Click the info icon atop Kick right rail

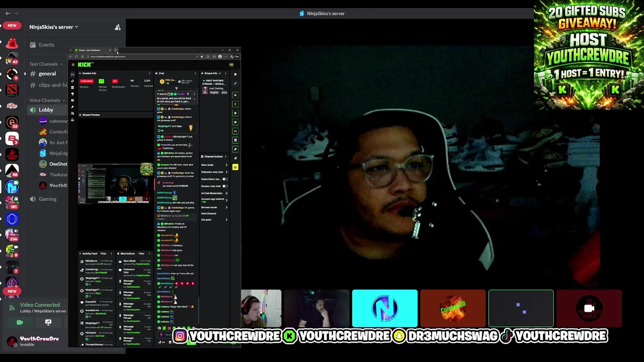pos(235,74)
